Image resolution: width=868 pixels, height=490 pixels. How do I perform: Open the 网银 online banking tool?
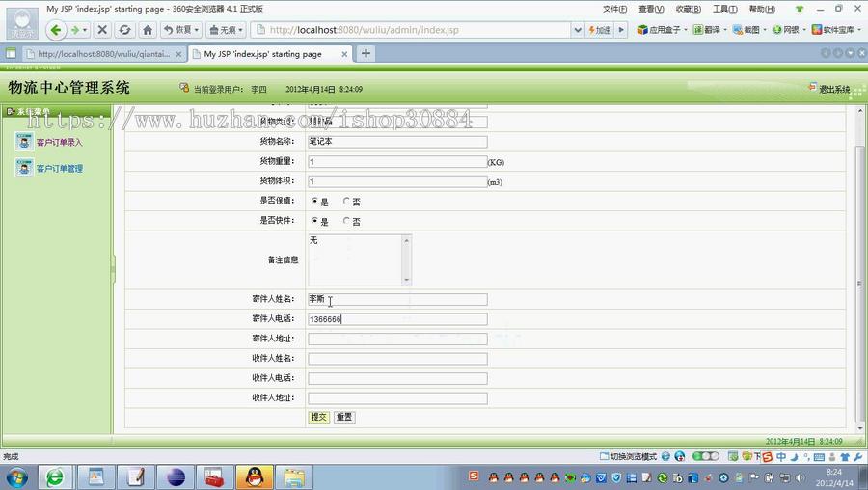pos(786,30)
